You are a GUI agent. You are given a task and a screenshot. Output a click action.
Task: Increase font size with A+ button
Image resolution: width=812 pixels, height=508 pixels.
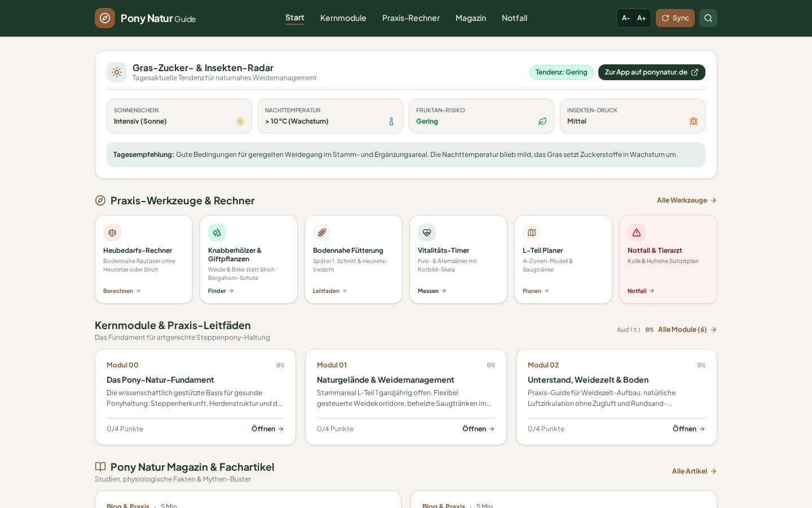[x=642, y=18]
